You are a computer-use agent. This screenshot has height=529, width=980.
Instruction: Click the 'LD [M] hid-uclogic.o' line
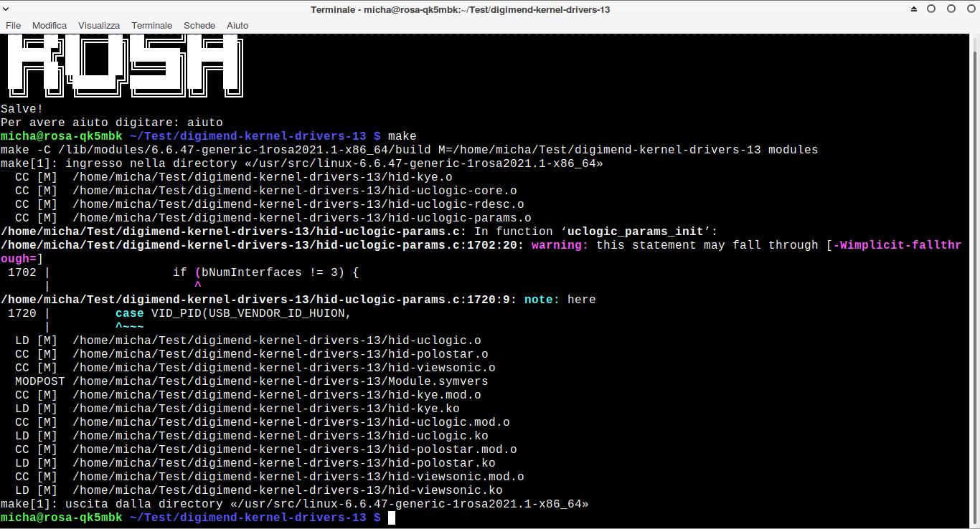coord(248,340)
